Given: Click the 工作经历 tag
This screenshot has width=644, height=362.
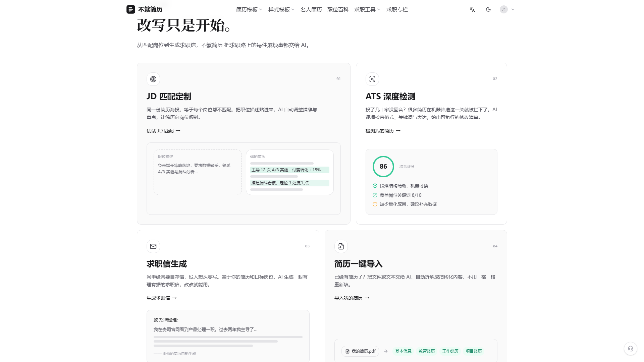Looking at the screenshot, I should click(x=450, y=351).
